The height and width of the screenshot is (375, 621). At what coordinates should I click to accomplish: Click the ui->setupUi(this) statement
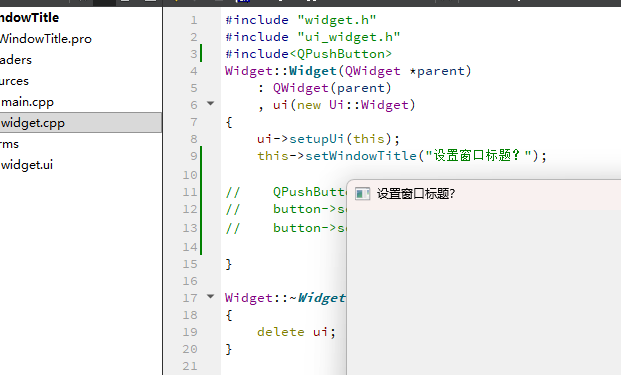coord(328,139)
